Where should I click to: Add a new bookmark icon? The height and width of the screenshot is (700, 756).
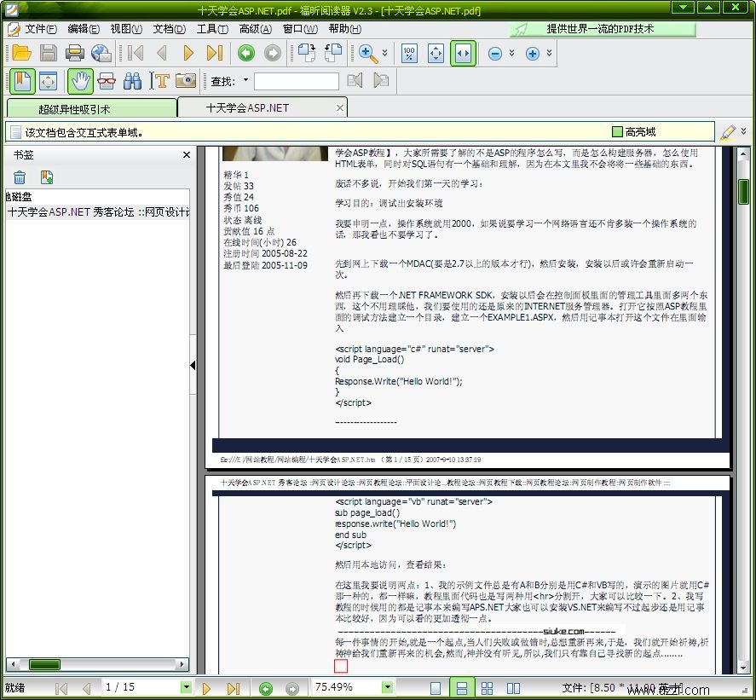pos(47,177)
